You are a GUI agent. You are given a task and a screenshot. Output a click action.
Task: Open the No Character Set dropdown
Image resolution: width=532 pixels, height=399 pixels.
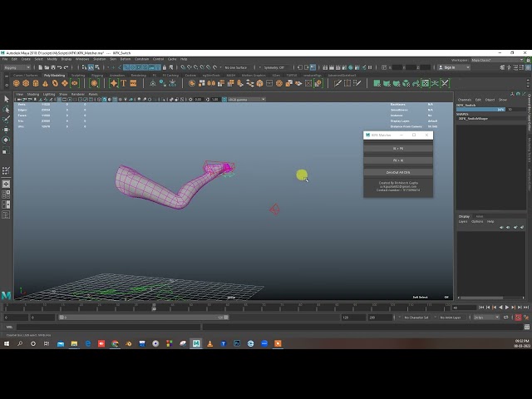pos(418,318)
